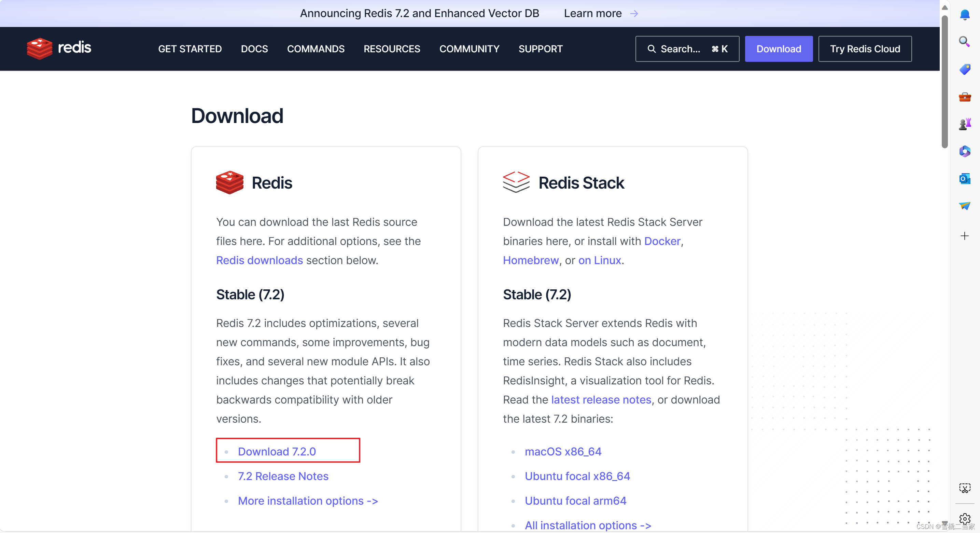The height and width of the screenshot is (533, 980).
Task: Open the COMMUNITY menu
Action: (x=469, y=49)
